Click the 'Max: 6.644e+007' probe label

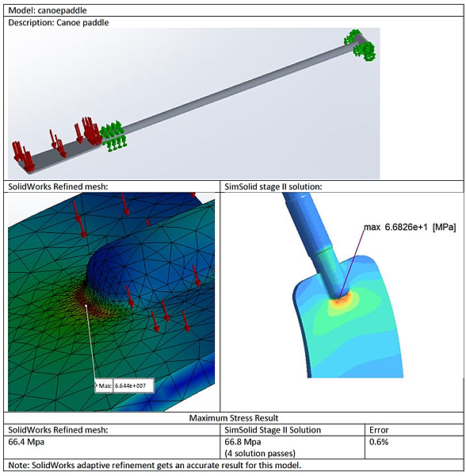[x=124, y=386]
